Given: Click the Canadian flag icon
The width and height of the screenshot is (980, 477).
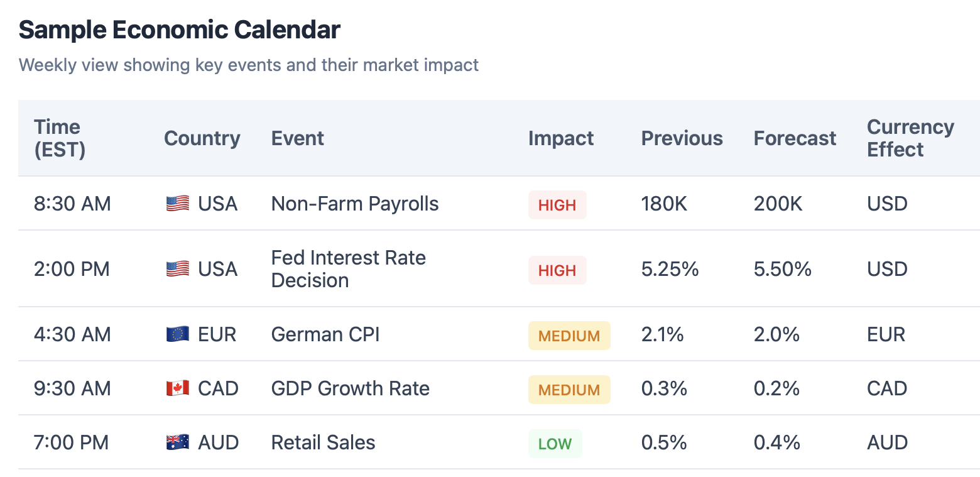Looking at the screenshot, I should point(177,389).
